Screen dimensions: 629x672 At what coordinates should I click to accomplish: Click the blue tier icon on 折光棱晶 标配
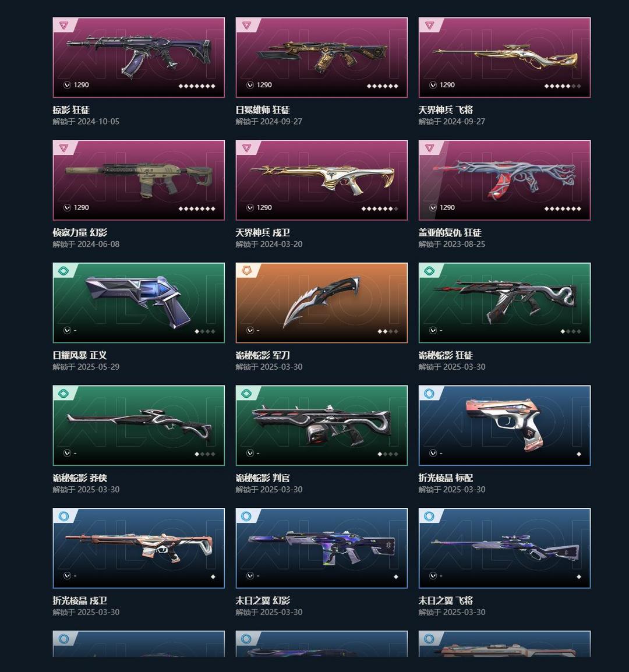tap(429, 394)
